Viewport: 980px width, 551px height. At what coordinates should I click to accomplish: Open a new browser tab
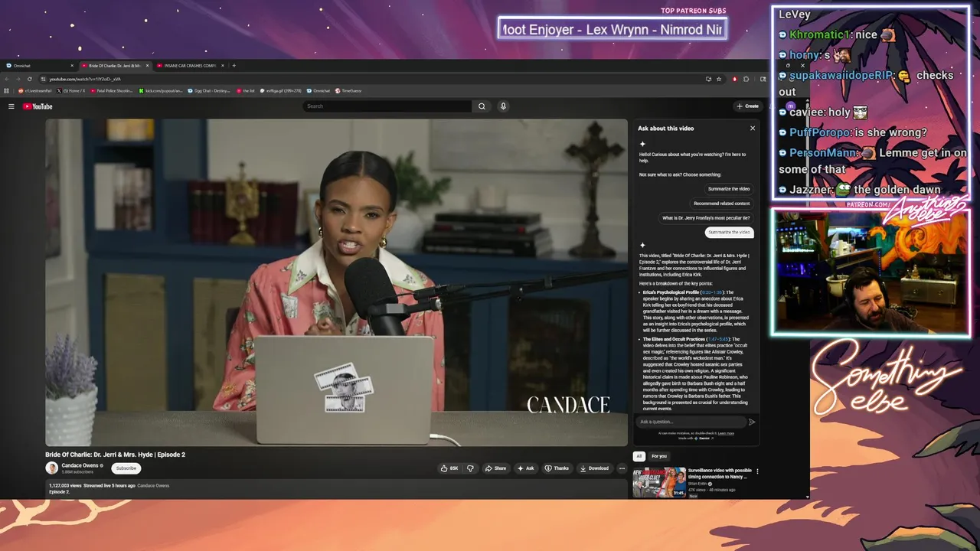234,66
